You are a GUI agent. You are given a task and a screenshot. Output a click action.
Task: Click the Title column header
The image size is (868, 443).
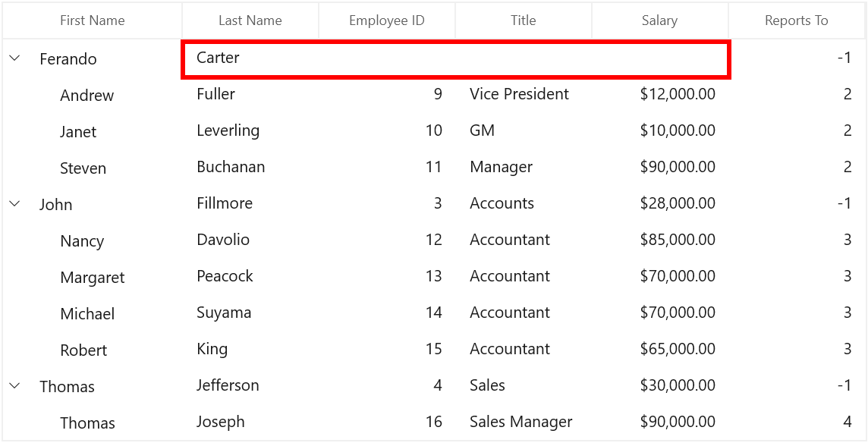(x=523, y=20)
